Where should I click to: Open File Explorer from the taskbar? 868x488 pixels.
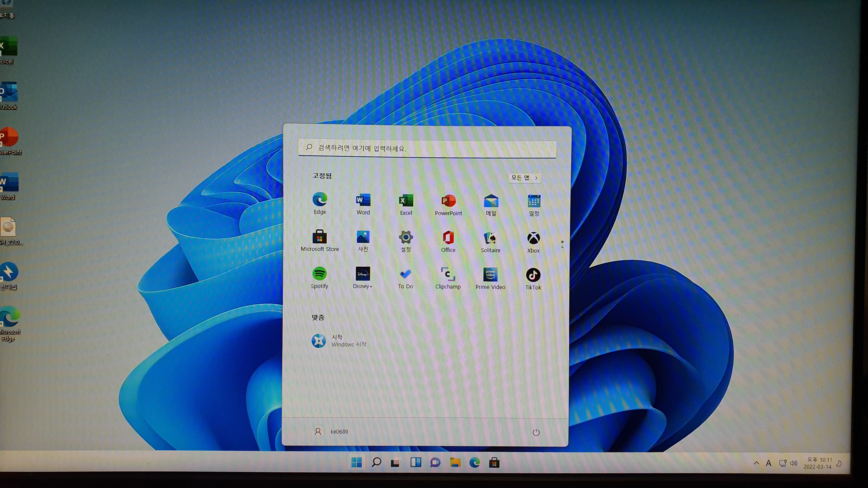455,463
